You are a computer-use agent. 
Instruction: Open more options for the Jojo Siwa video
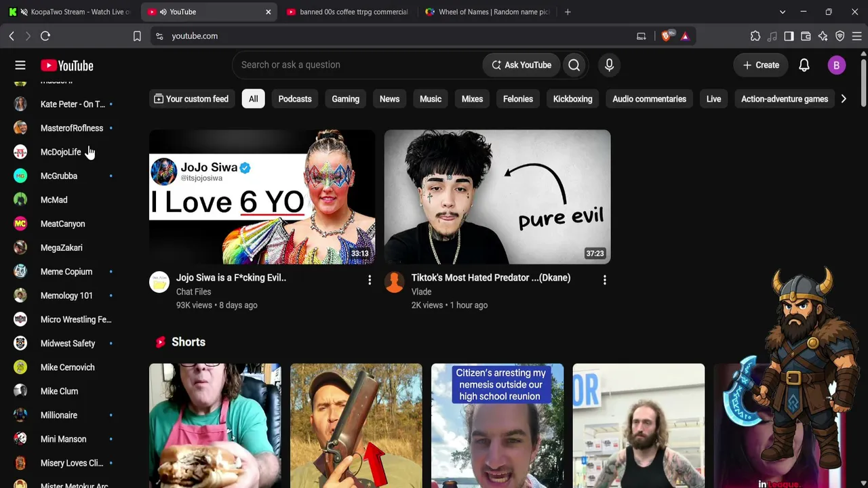tap(370, 280)
